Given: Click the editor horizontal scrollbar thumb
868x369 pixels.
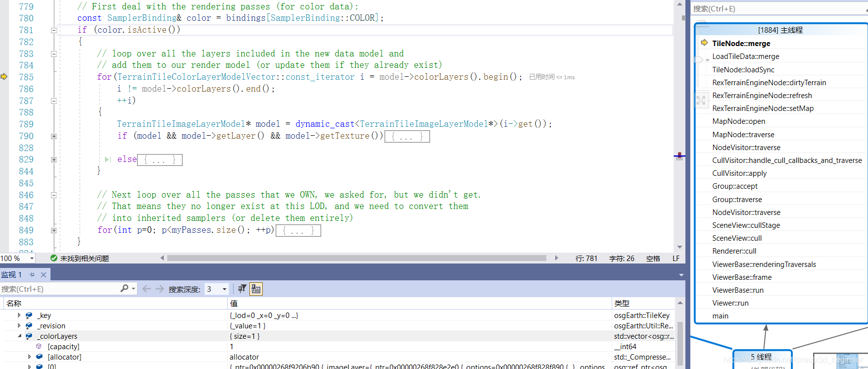Looking at the screenshot, I should pyautogui.click(x=356, y=258).
